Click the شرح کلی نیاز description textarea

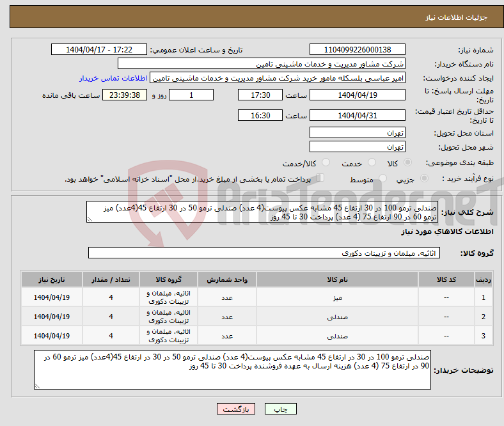pyautogui.click(x=262, y=212)
